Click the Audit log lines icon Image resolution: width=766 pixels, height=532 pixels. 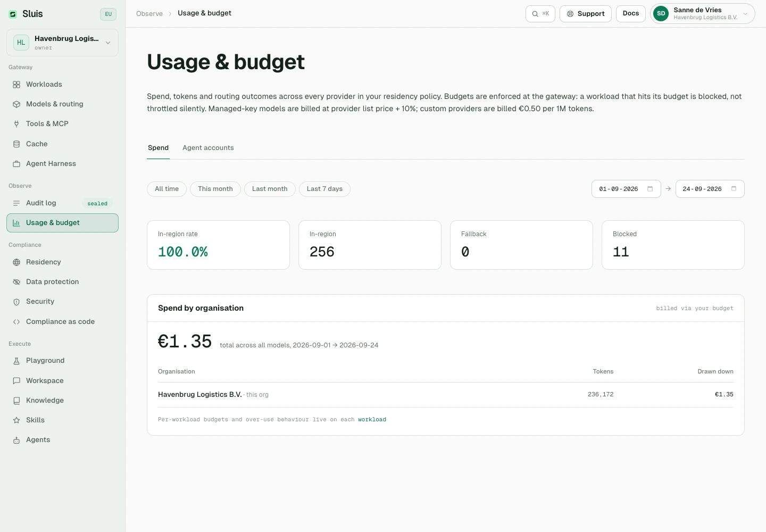pyautogui.click(x=16, y=203)
